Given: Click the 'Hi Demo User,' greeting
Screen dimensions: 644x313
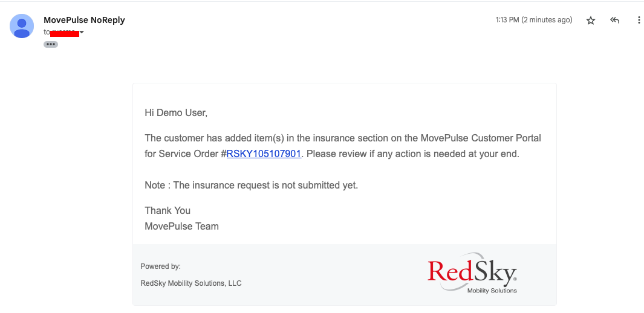Looking at the screenshot, I should coord(176,113).
